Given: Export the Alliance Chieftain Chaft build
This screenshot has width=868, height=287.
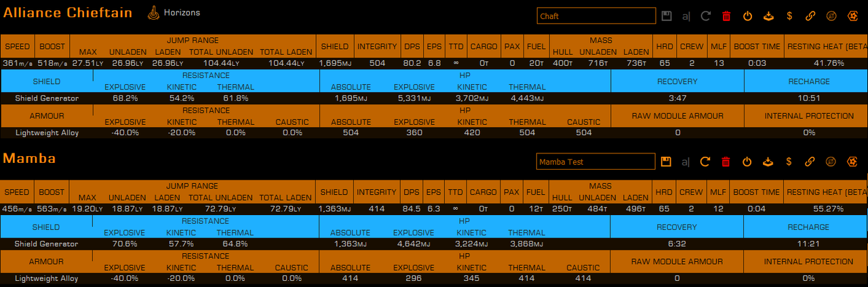Looking at the screenshot, I should click(x=768, y=16).
